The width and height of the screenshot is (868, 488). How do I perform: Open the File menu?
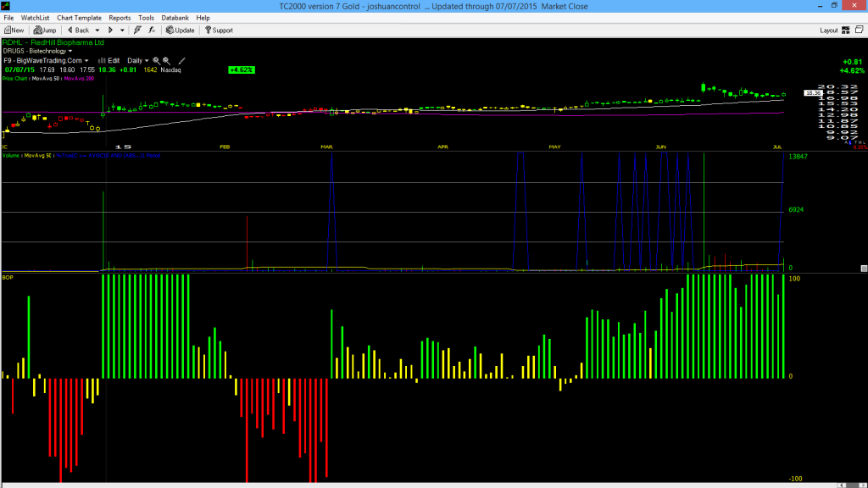point(8,18)
